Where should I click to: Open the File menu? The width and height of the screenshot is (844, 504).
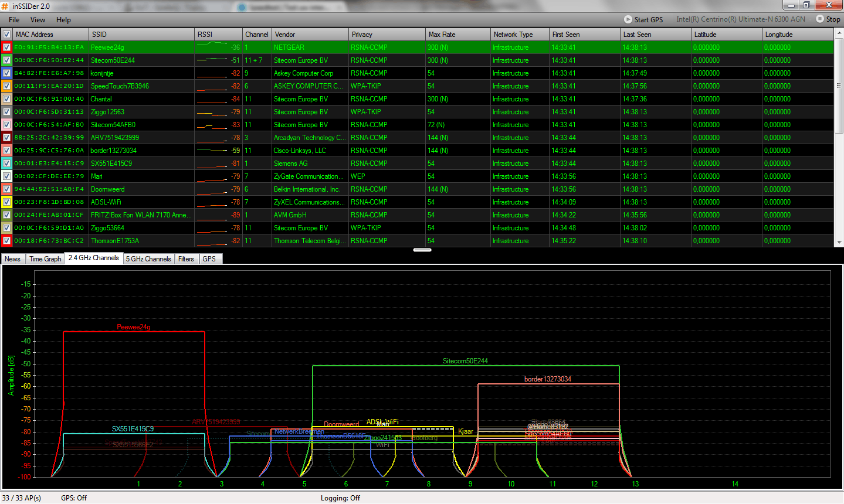coord(14,19)
